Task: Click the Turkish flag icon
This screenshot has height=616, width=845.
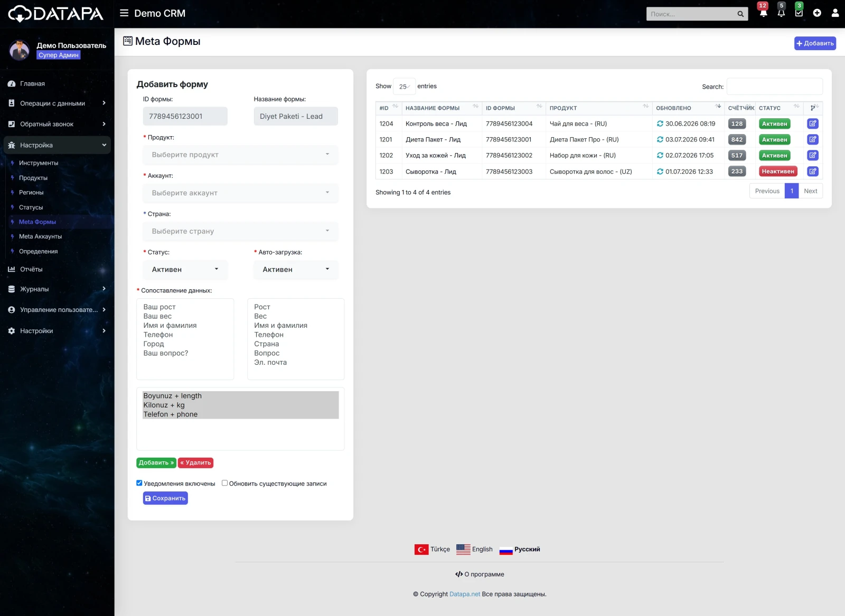Action: coord(421,549)
